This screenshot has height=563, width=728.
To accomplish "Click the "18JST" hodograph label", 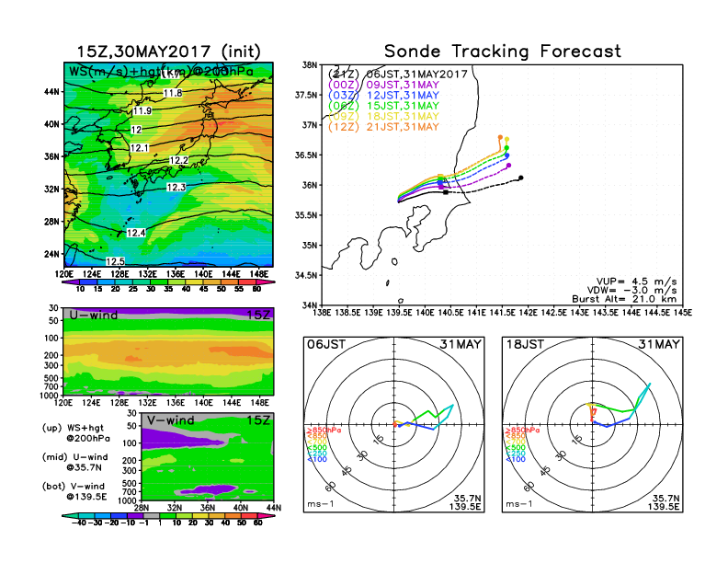I will 525,344.
